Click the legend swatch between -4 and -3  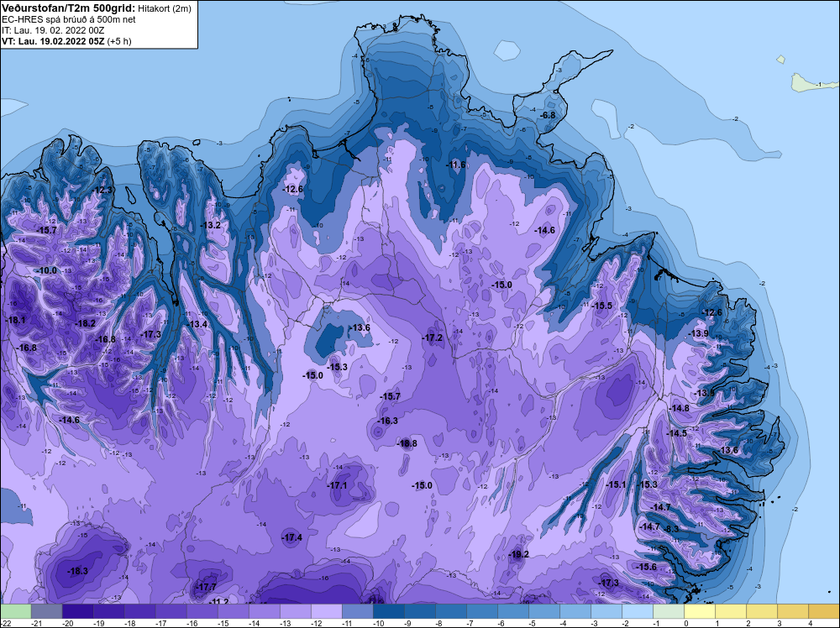coord(575,611)
